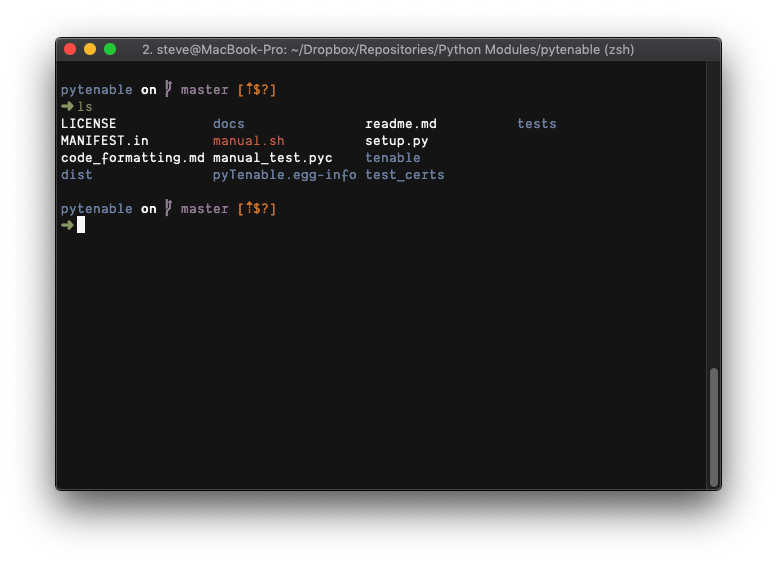The width and height of the screenshot is (777, 564).
Task: Click 'master' in the second prompt line
Action: coord(205,209)
